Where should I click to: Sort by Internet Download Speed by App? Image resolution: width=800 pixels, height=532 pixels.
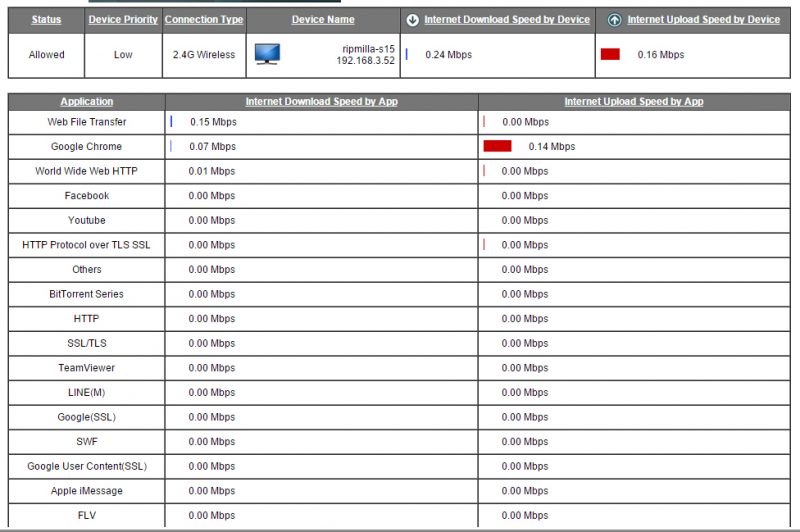click(321, 102)
